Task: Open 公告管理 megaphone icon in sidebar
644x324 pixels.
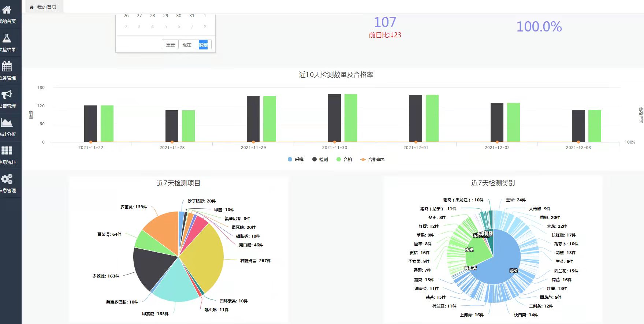Action: coord(7,95)
